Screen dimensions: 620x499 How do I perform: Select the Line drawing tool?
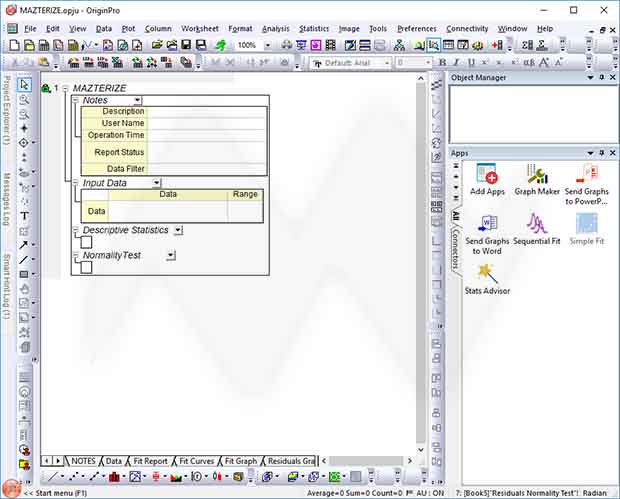point(24,259)
